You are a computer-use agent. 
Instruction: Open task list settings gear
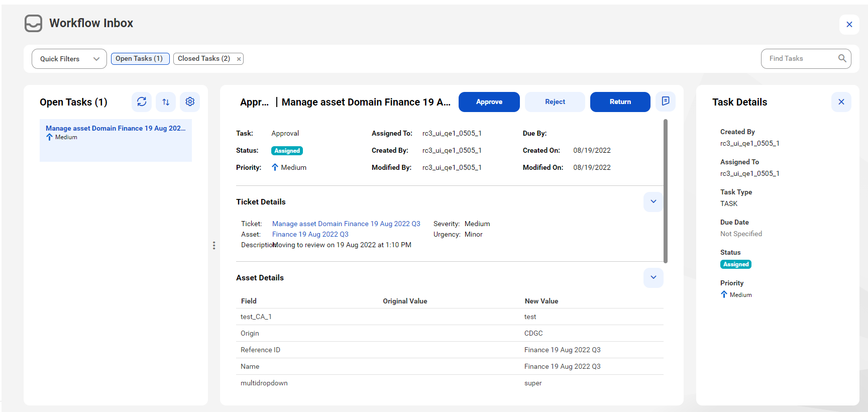(190, 102)
